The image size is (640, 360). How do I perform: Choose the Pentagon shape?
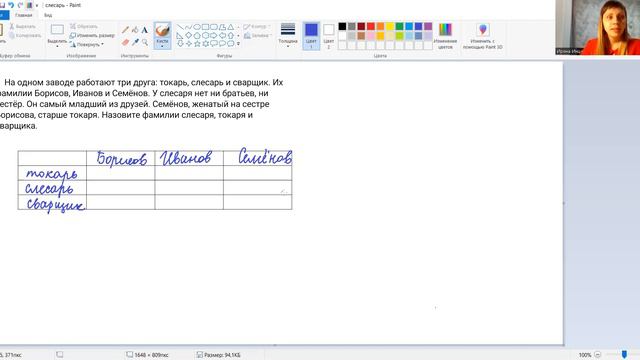(197, 36)
